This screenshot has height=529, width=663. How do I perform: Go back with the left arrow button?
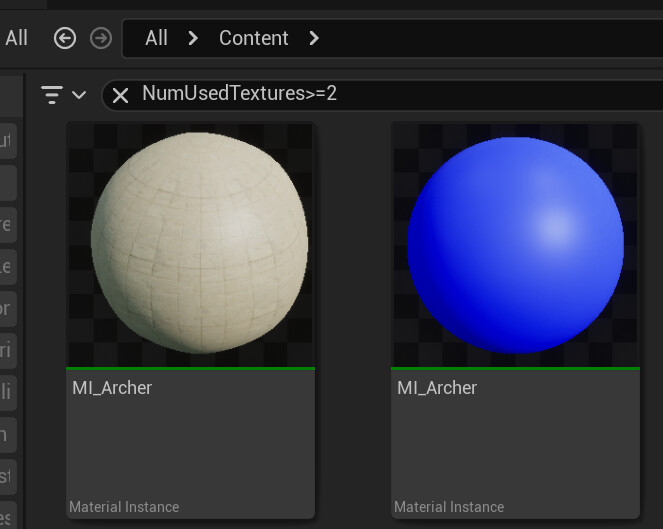pos(65,38)
